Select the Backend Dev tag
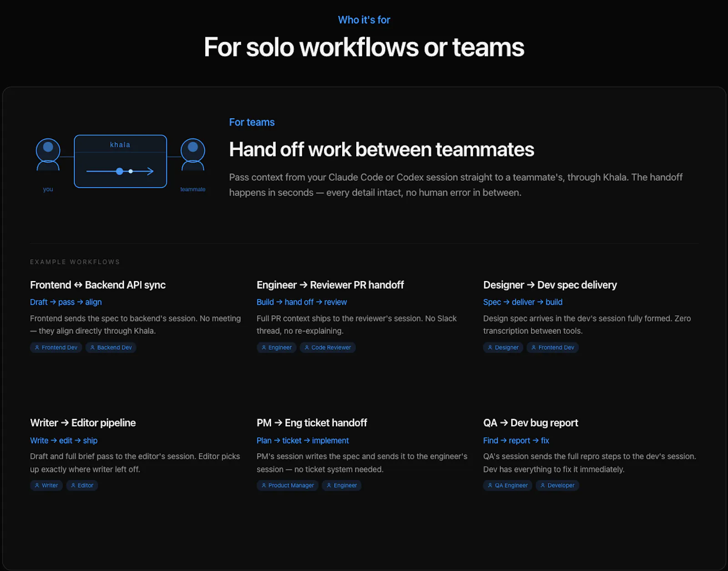728x571 pixels. [x=111, y=348]
